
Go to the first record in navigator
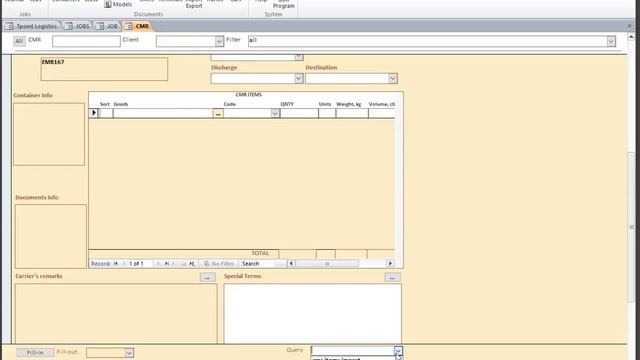pos(116,264)
